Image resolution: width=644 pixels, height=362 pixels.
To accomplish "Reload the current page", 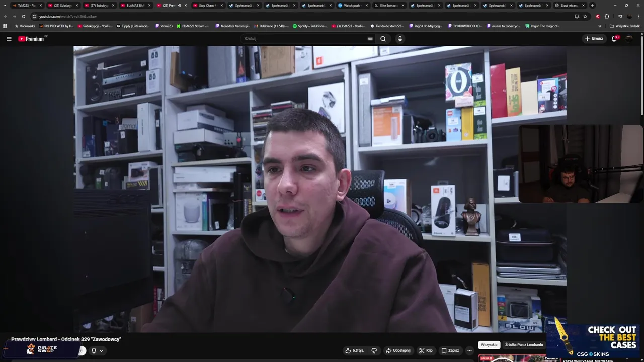I will (23, 16).
